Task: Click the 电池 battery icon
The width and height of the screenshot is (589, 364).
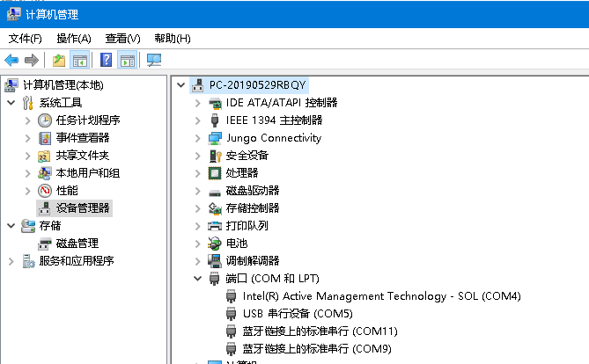Action: tap(215, 244)
